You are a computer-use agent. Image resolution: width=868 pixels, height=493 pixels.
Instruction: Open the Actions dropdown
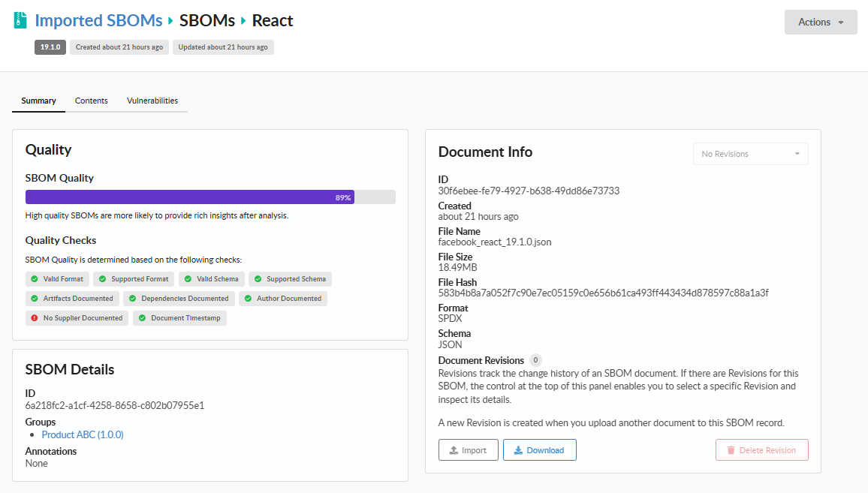pyautogui.click(x=821, y=22)
